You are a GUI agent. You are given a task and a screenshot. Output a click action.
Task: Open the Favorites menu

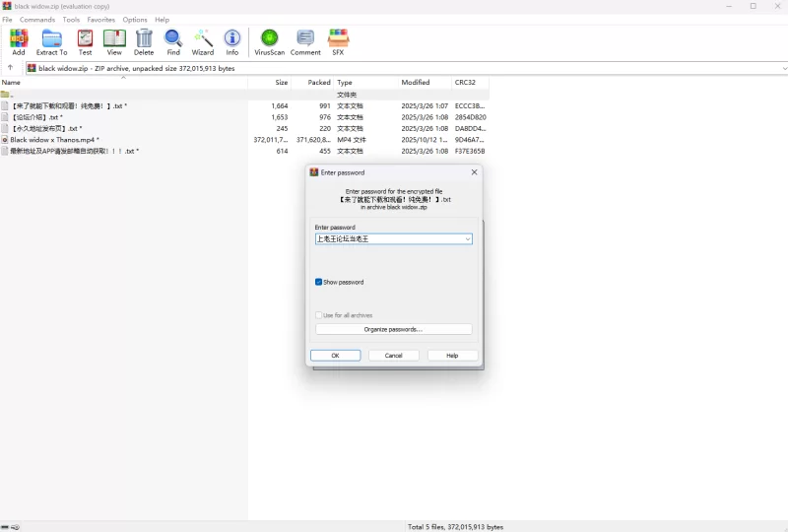tap(100, 20)
